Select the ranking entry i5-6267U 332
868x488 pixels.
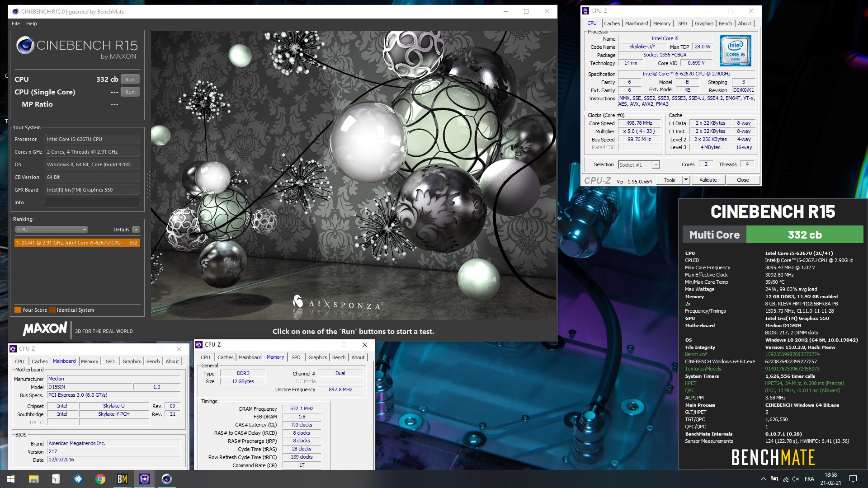77,243
